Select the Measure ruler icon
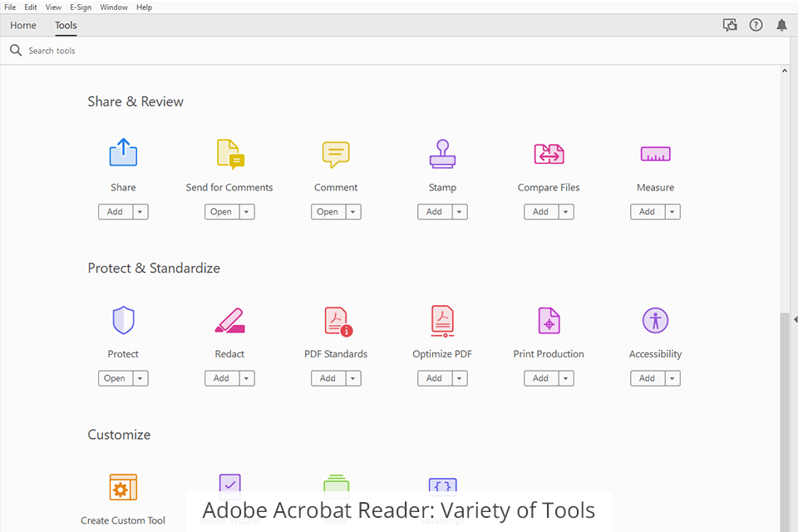 click(x=656, y=154)
